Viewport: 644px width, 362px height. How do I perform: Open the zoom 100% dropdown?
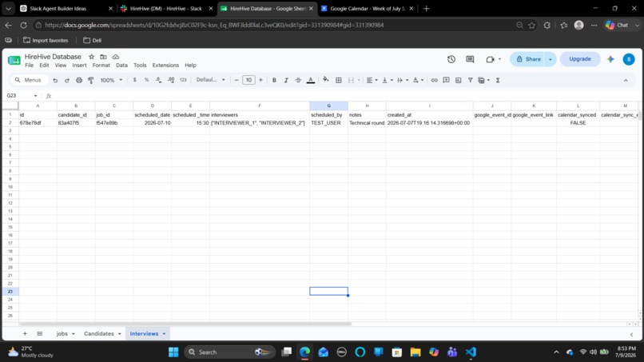coord(111,80)
